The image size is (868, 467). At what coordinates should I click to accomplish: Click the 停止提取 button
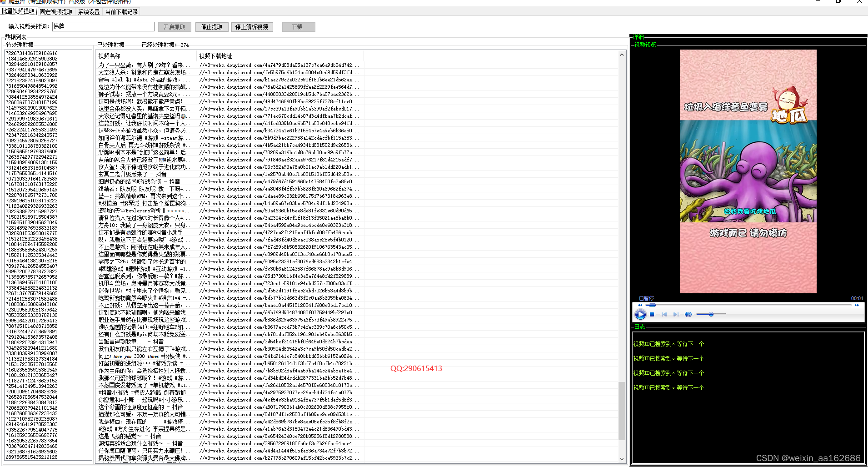click(x=212, y=27)
